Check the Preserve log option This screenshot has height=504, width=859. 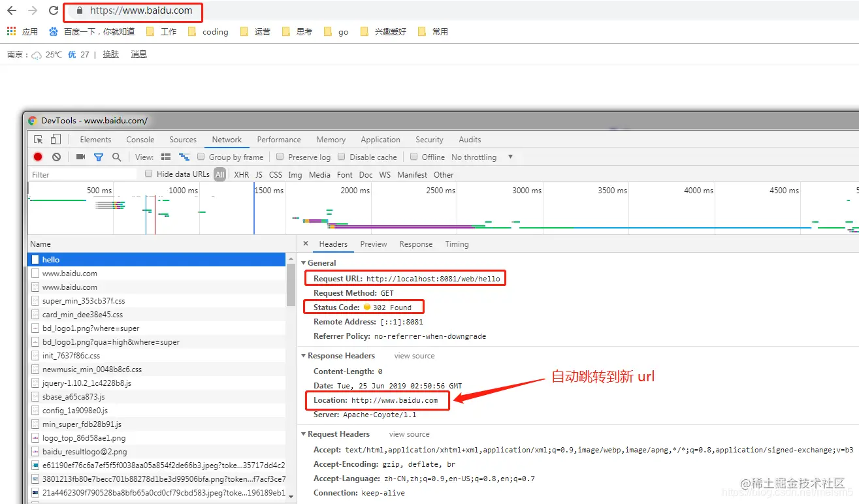point(280,157)
